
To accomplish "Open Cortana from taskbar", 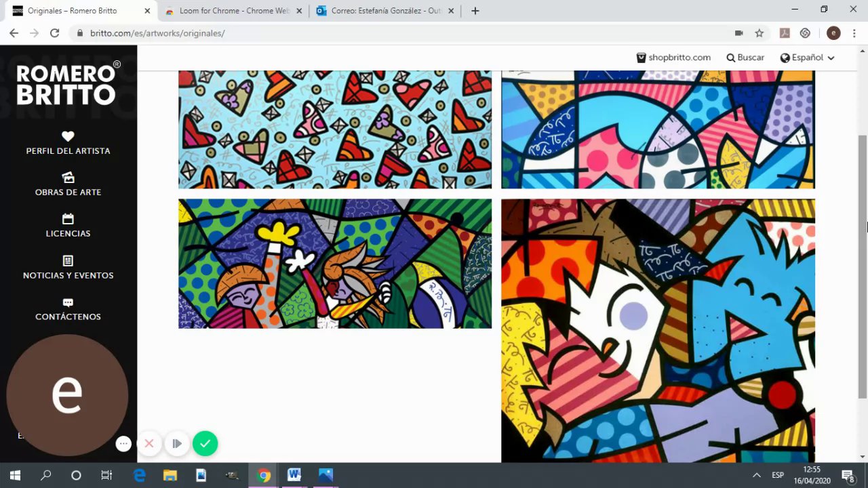I will click(x=76, y=475).
